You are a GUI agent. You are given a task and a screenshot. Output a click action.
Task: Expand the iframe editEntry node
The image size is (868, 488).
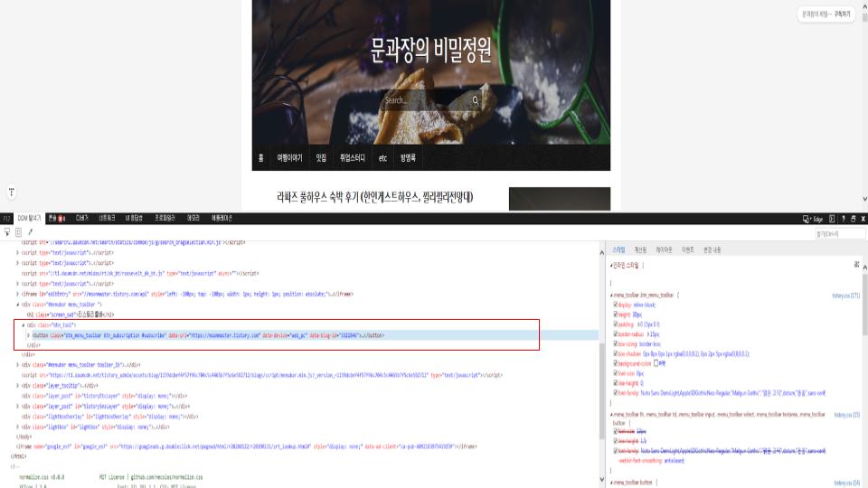coord(18,295)
